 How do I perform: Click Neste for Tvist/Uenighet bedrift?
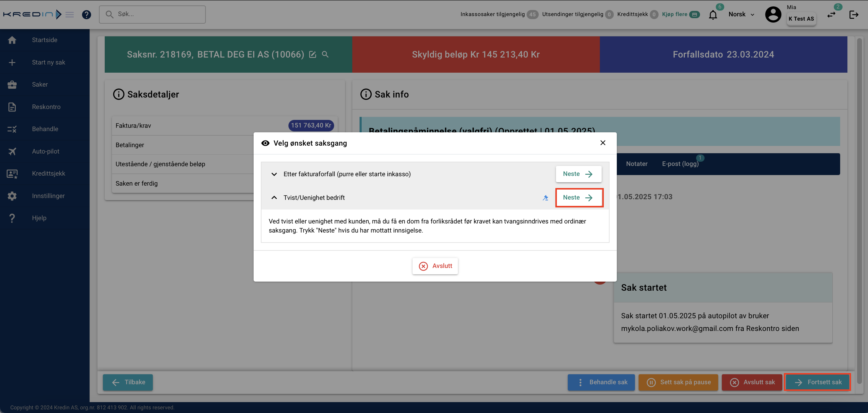578,197
